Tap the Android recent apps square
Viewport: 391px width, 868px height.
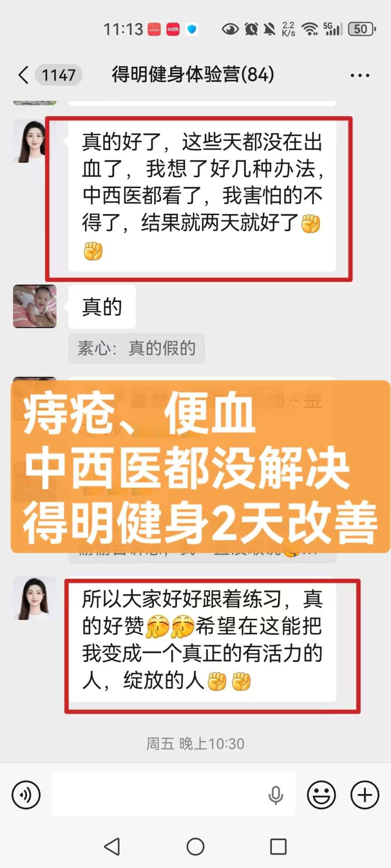(x=278, y=846)
